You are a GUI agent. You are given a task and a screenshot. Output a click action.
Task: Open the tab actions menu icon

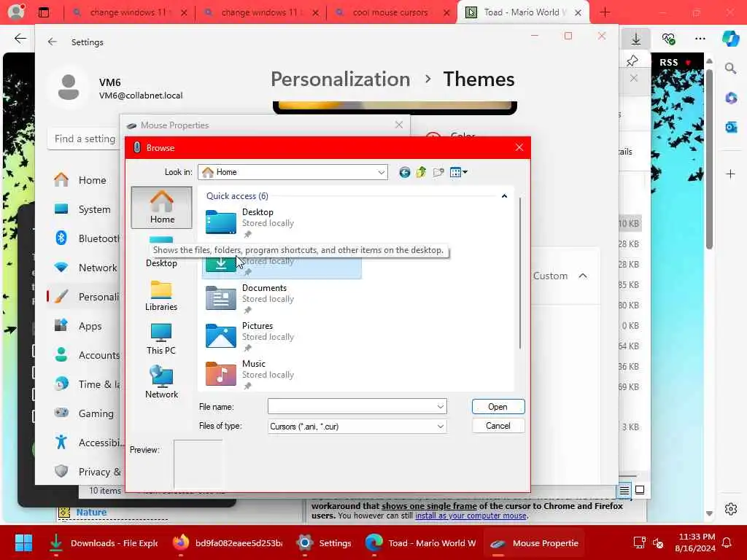tap(43, 12)
